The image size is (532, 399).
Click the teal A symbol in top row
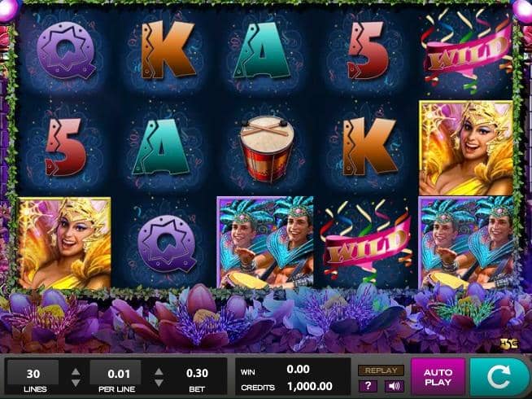(x=261, y=50)
